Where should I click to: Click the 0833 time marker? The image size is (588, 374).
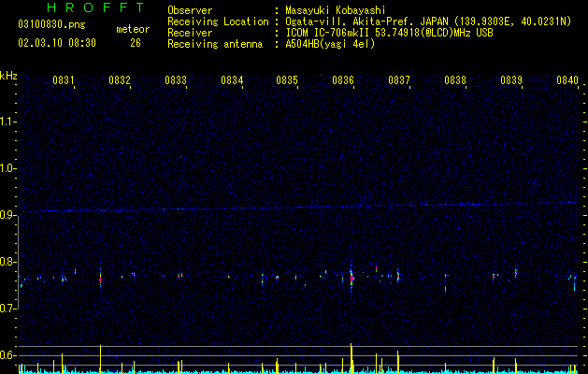point(176,80)
